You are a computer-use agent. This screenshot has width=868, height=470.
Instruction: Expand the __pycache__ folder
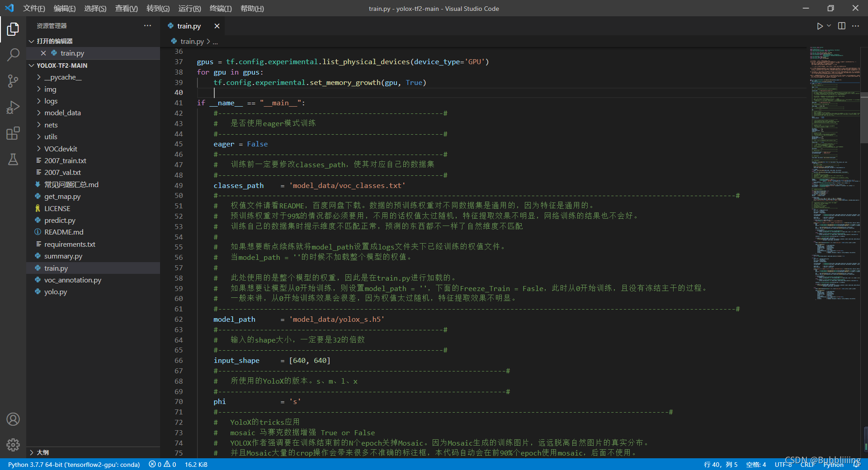click(93, 77)
